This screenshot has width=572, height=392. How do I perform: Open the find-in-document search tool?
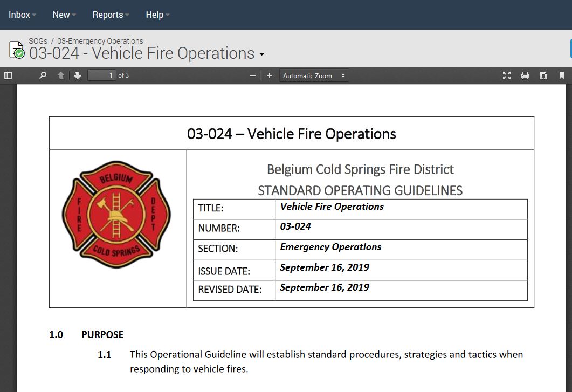click(43, 75)
